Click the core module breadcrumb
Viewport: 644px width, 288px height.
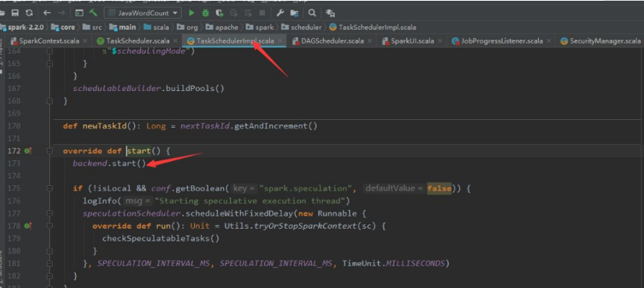pos(63,27)
